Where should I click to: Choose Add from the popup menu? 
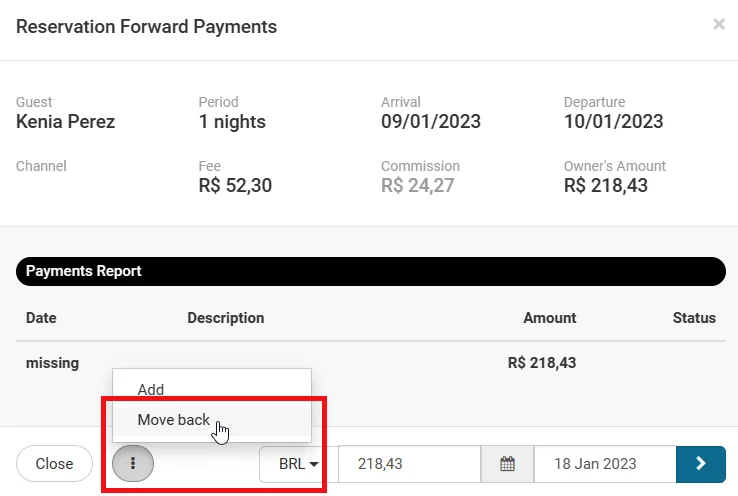pos(151,390)
